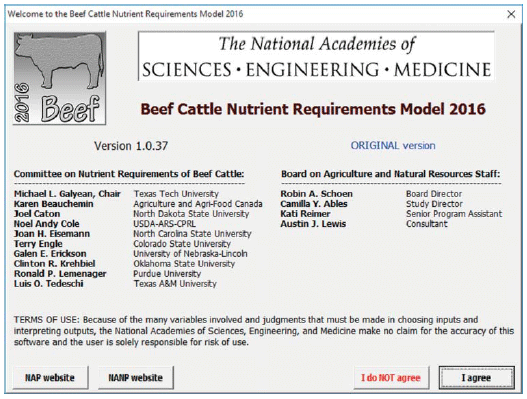Click Texas A&M University affiliation
This screenshot has width=527, height=399.
[175, 284]
